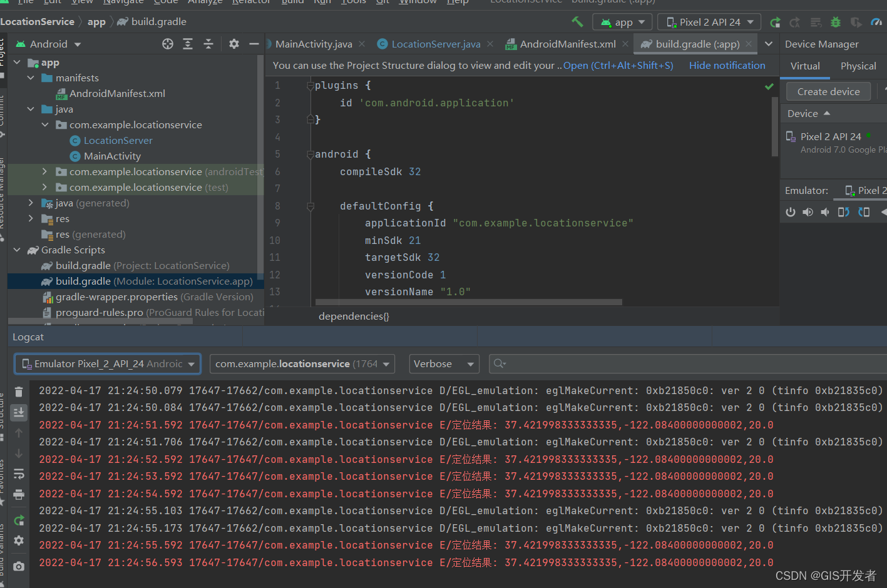
Task: Switch to MainActivity.java tab
Action: (313, 44)
